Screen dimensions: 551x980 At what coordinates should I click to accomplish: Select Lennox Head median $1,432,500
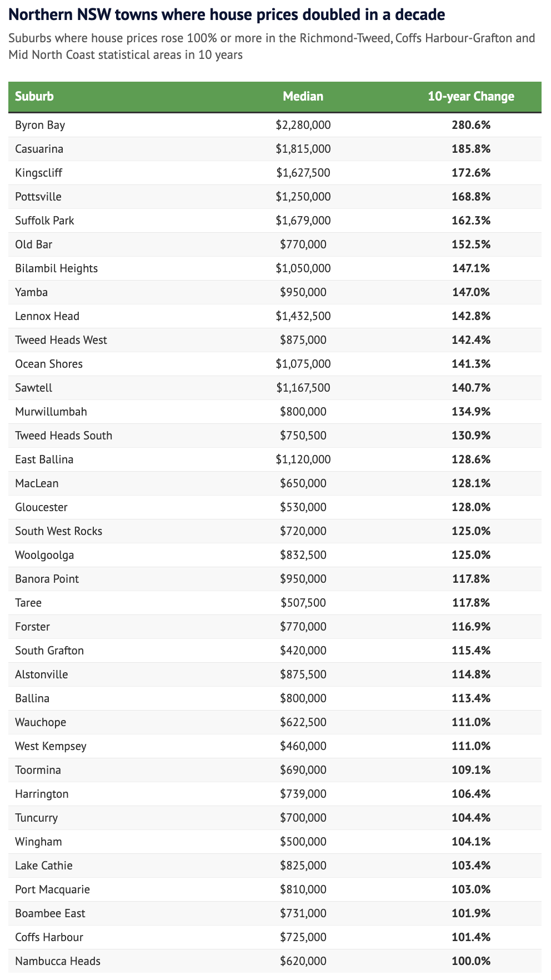303,316
